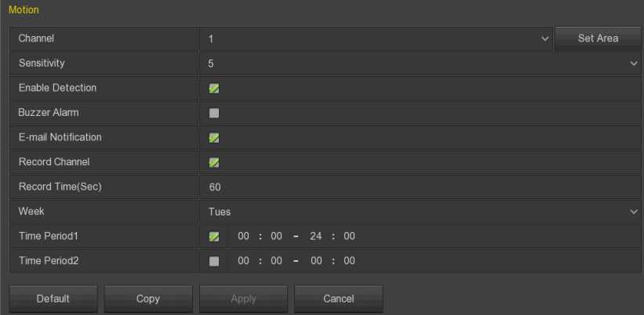This screenshot has height=315, width=644.
Task: Select Time Period1 start hour field
Action: click(244, 237)
